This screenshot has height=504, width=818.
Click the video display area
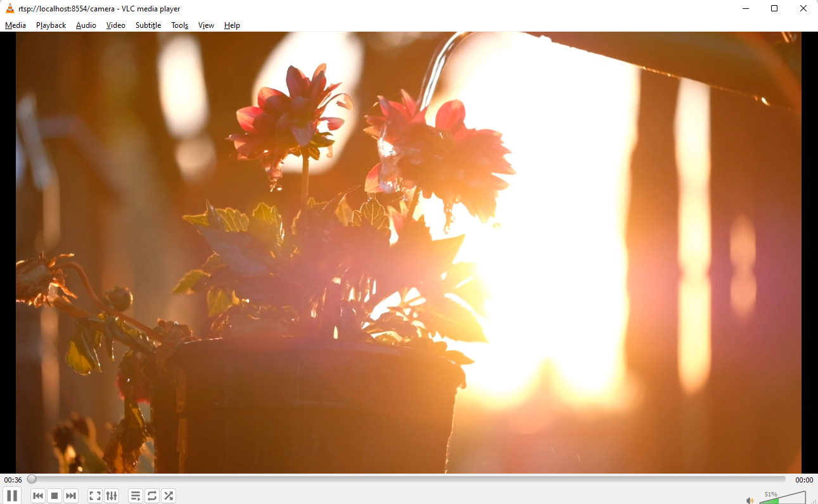(409, 253)
